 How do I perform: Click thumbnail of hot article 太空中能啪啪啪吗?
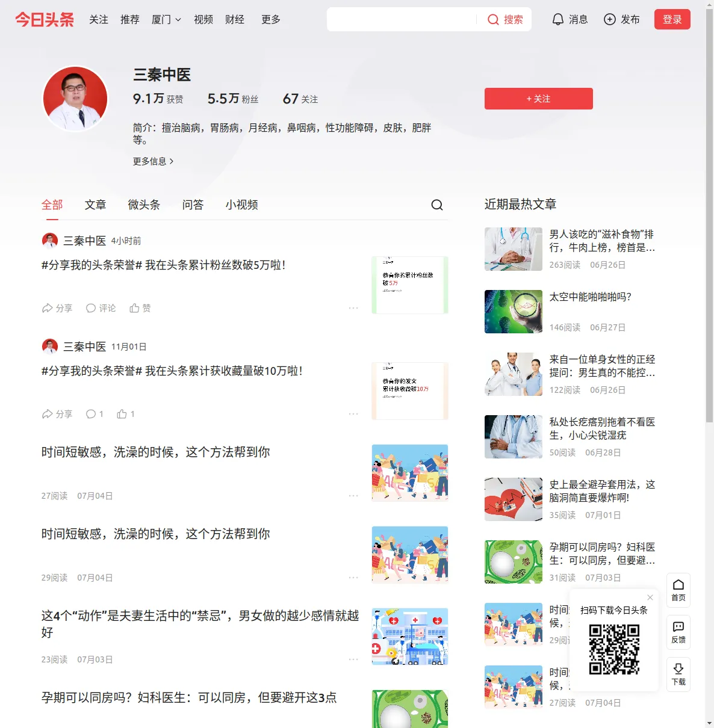[514, 312]
